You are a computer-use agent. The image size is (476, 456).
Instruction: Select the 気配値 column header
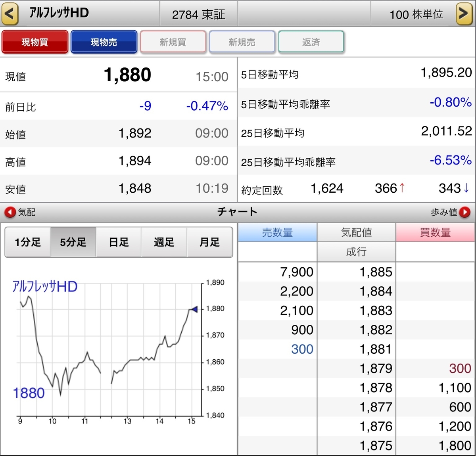[356, 232]
